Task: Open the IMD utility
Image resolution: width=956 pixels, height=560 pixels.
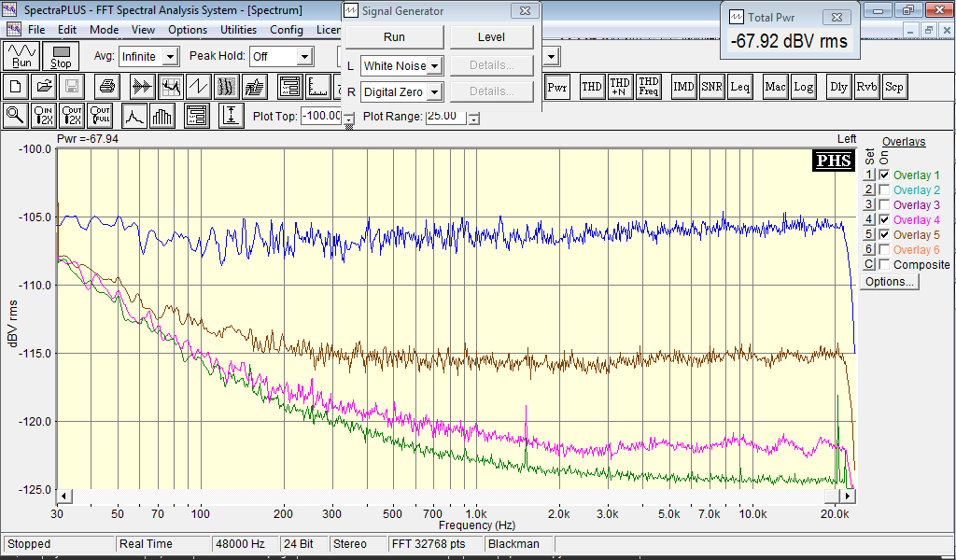Action: [x=683, y=87]
